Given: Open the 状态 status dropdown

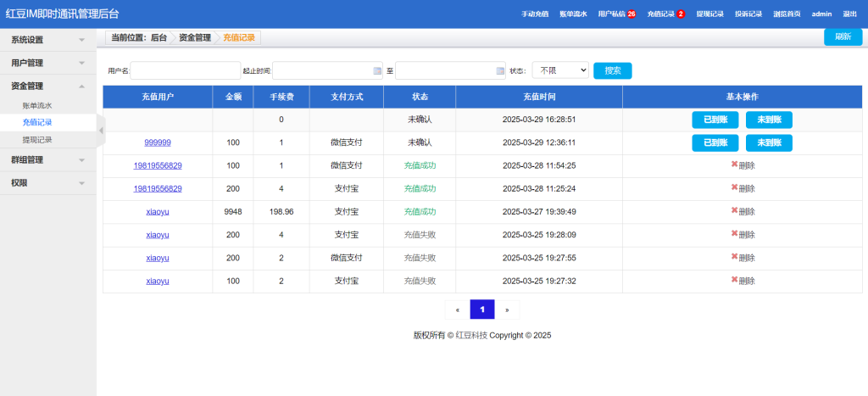Looking at the screenshot, I should (x=560, y=71).
